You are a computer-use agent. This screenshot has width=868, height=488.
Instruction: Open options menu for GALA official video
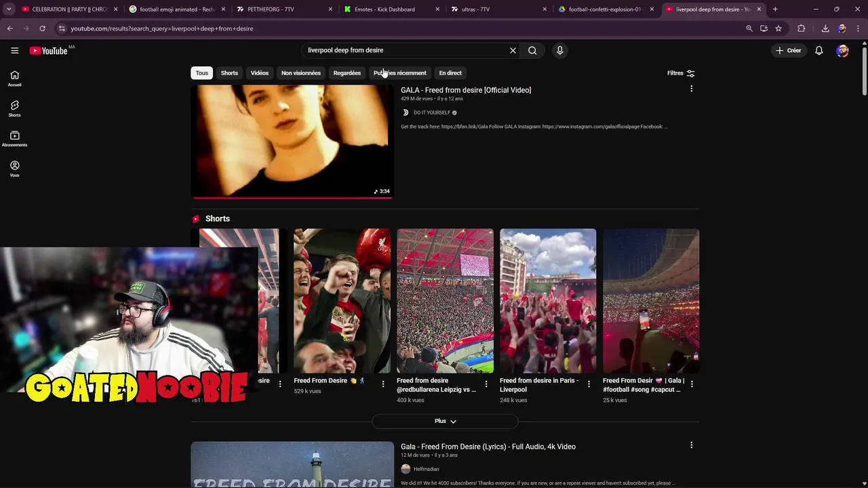coord(691,89)
